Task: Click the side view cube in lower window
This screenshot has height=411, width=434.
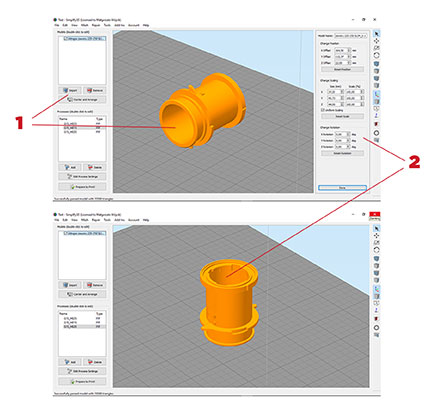Action: point(376,280)
